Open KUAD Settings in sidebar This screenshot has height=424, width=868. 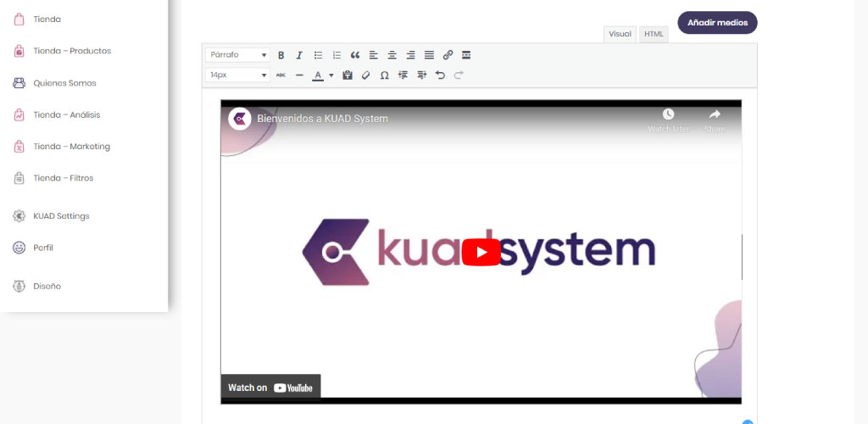[x=61, y=216]
